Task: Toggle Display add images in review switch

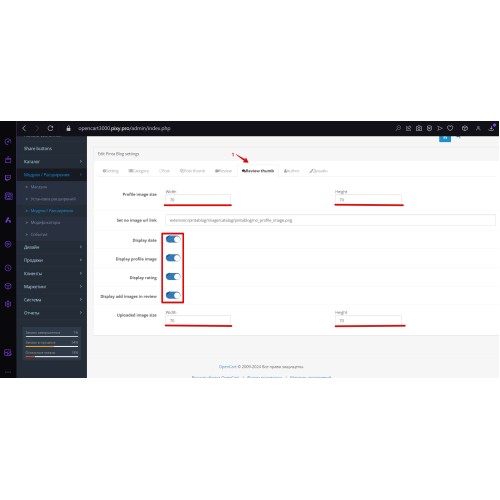Action: [x=173, y=295]
